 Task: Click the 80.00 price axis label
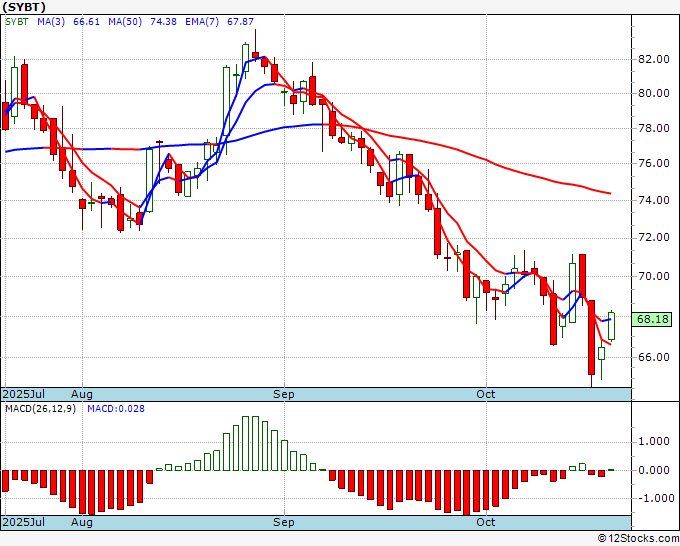pyautogui.click(x=654, y=93)
